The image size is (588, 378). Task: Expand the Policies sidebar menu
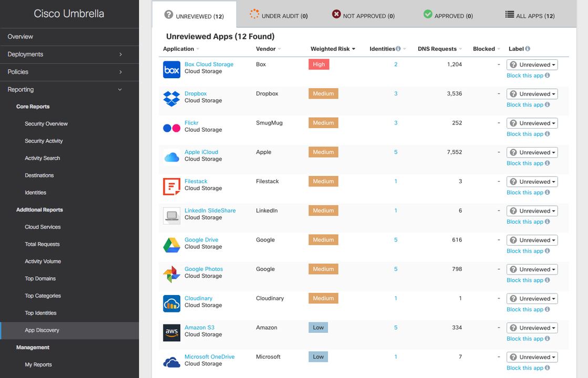pyautogui.click(x=69, y=72)
